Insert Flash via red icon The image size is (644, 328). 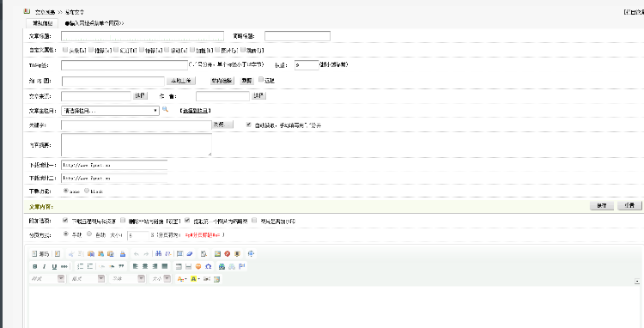click(x=228, y=254)
